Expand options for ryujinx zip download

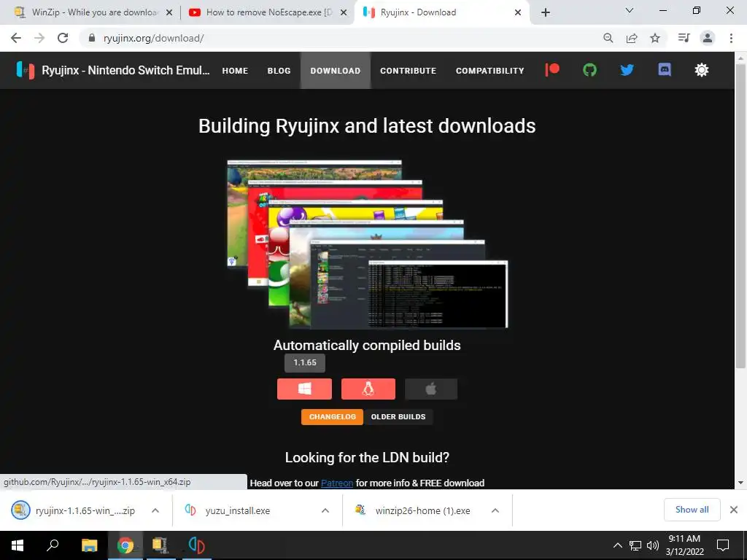pyautogui.click(x=155, y=510)
